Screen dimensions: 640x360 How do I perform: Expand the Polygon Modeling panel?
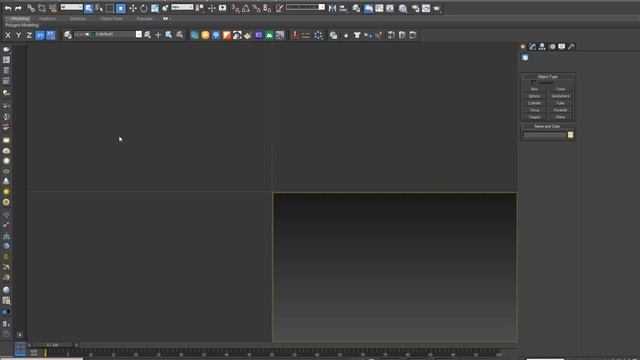22,25
